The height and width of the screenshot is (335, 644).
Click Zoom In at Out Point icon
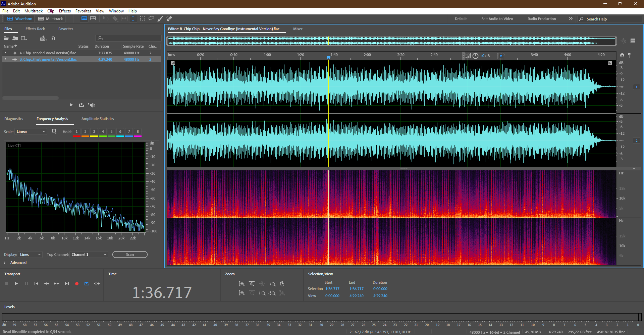point(272,284)
